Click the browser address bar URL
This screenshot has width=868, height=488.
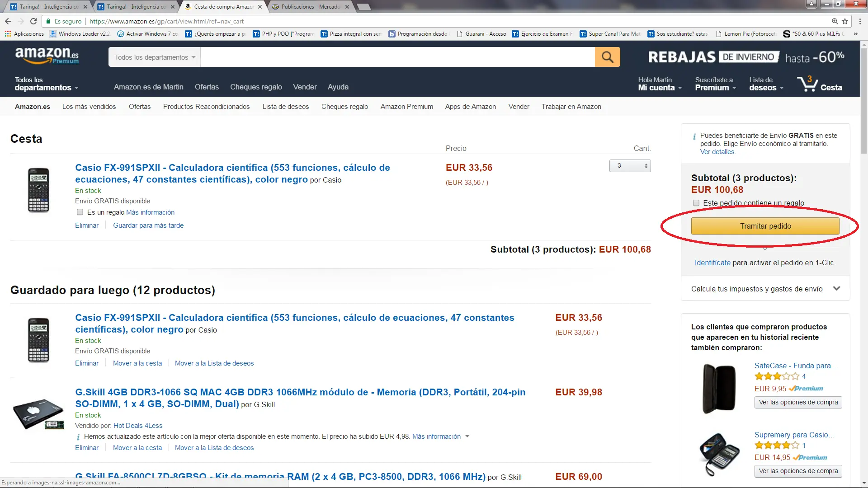click(x=166, y=21)
